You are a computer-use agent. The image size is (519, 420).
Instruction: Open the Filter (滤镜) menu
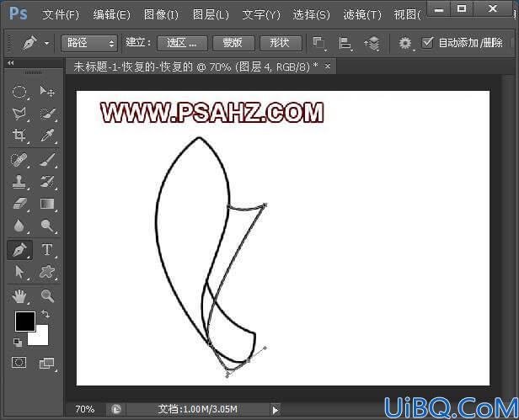point(362,14)
